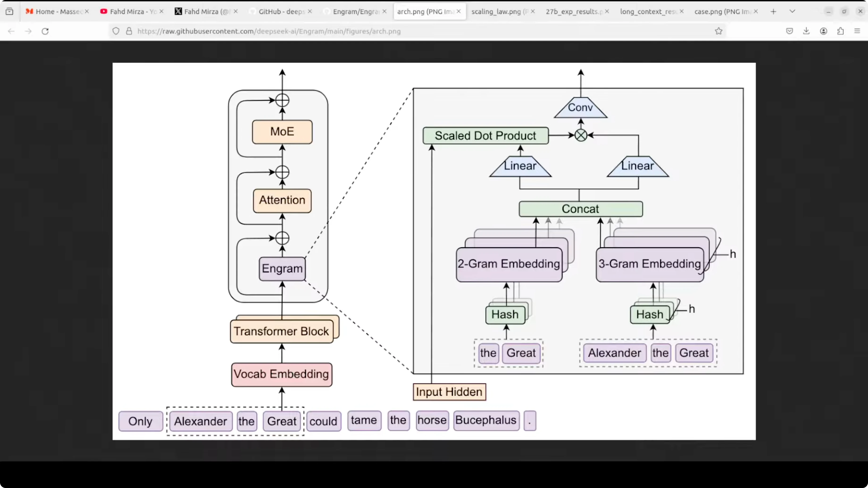The width and height of the screenshot is (868, 488).
Task: Open the extensions puzzle icon
Action: click(840, 31)
